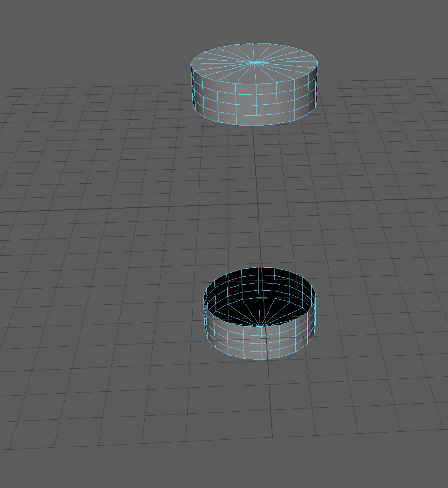Viewport: 448px width, 488px height.
Task: Click the right part of the upper cylinder's cap
Action: [293, 61]
